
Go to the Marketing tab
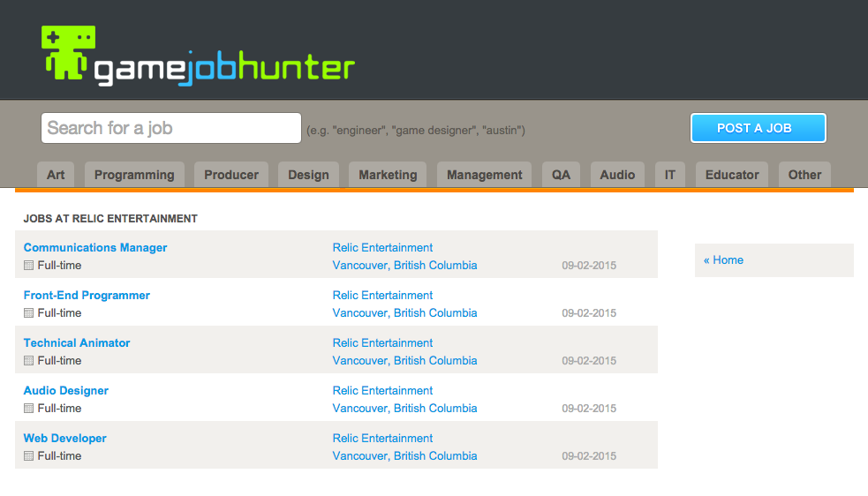pyautogui.click(x=388, y=175)
